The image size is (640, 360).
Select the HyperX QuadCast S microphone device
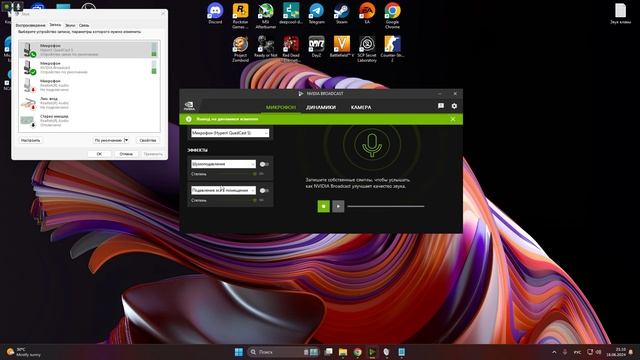tap(89, 50)
